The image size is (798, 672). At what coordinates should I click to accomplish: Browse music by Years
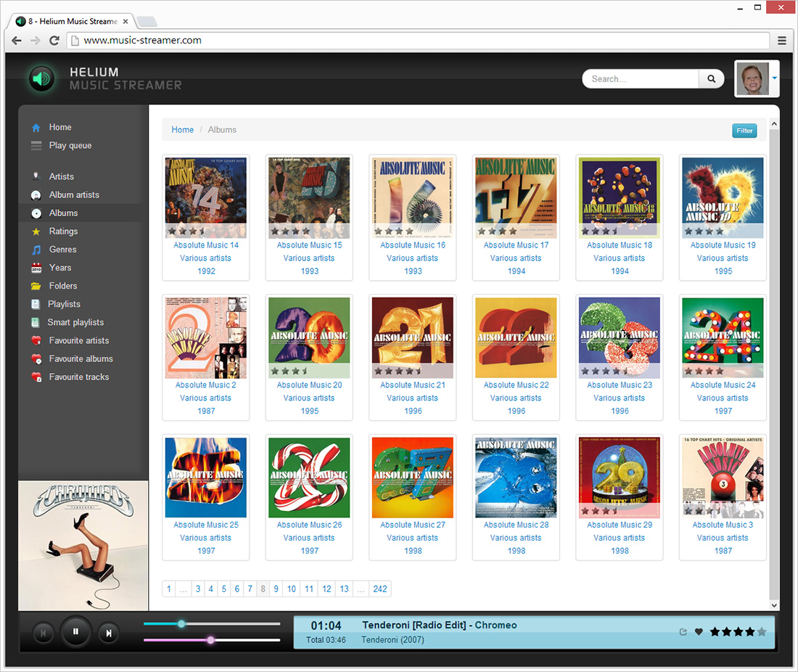point(62,267)
